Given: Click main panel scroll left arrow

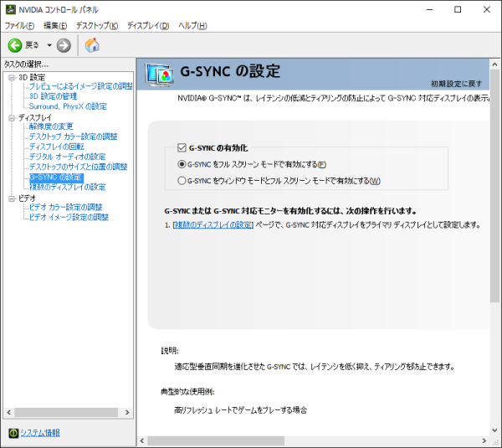Looking at the screenshot, I should point(142,440).
